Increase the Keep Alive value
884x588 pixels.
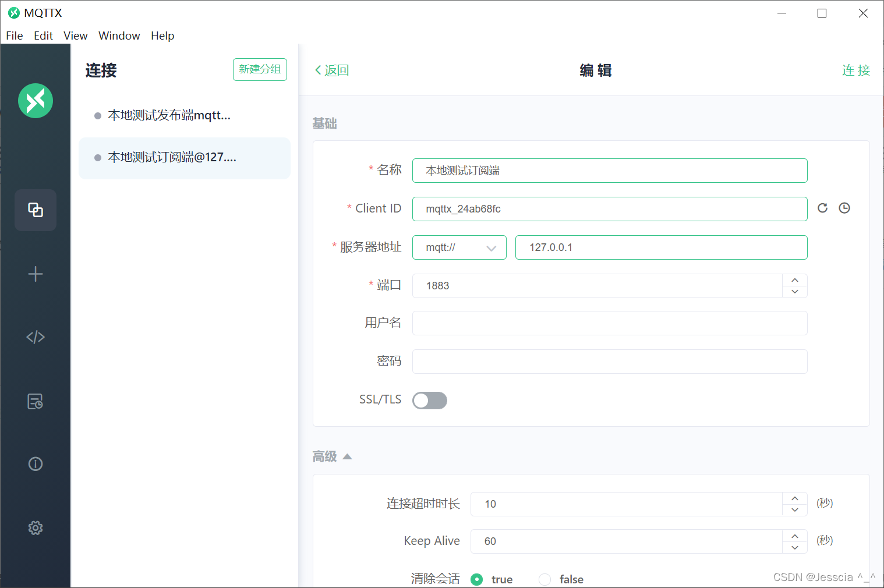(795, 536)
